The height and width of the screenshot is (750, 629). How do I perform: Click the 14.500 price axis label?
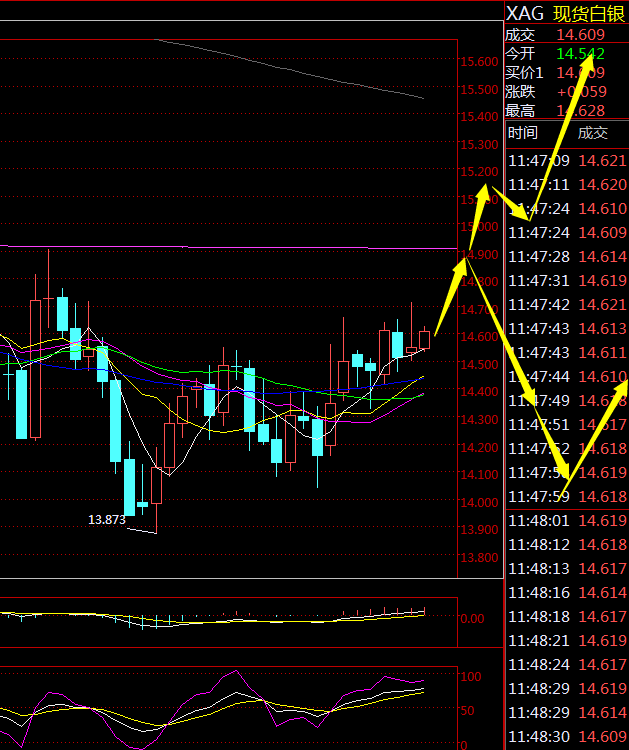pos(479,364)
